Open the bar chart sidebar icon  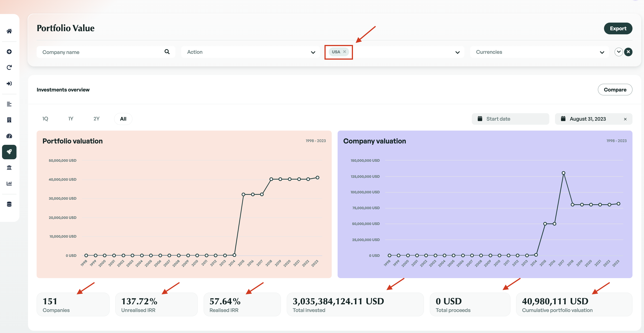(9, 183)
